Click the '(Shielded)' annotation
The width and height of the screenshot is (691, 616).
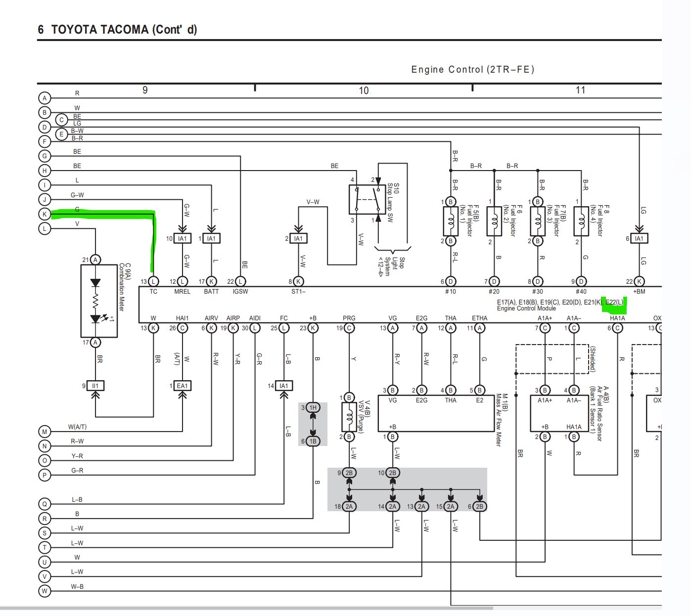coord(592,359)
